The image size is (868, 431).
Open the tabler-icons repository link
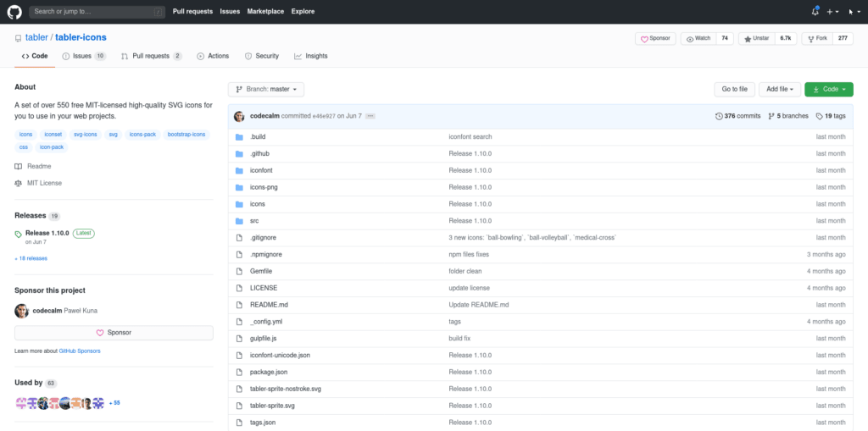81,37
